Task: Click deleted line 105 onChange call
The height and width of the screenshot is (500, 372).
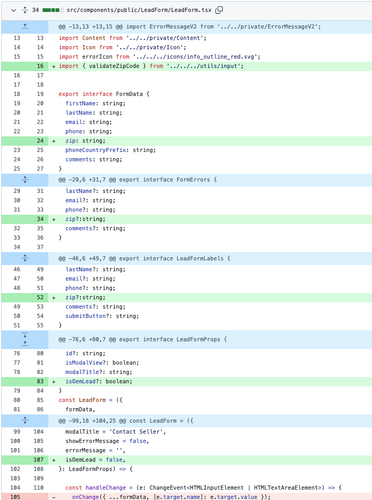Action: [x=171, y=497]
